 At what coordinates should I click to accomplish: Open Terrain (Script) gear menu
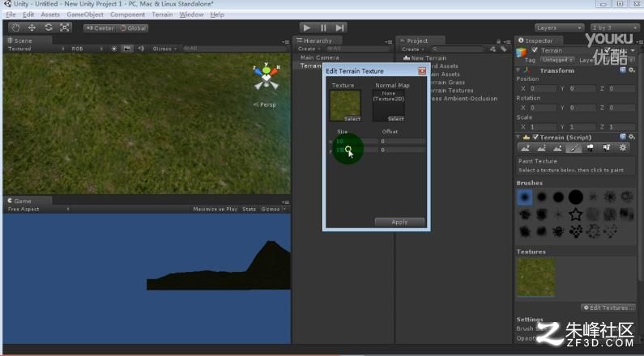(632, 137)
